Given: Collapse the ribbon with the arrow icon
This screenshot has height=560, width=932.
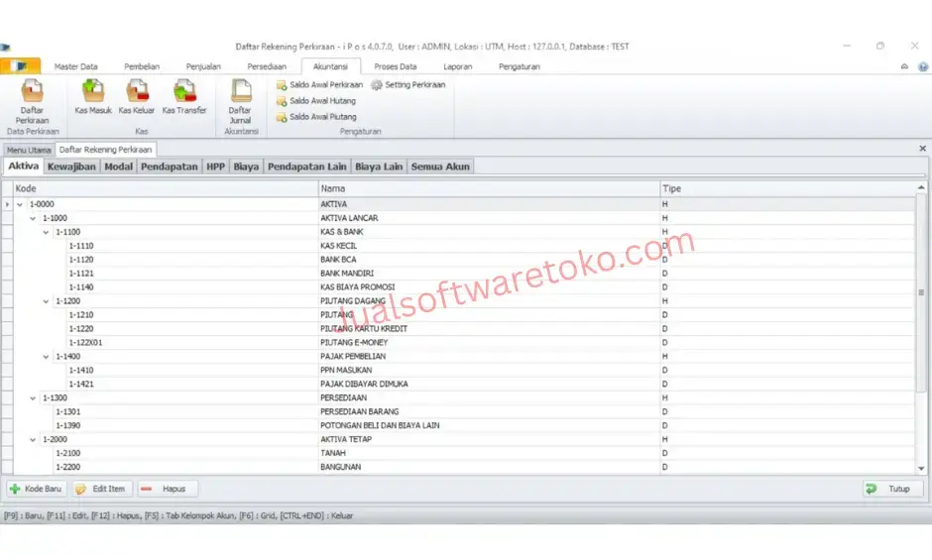Looking at the screenshot, I should click(904, 66).
